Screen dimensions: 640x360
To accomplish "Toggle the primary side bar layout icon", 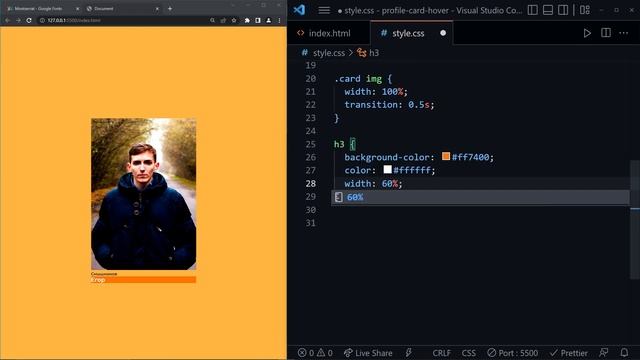I will tap(533, 10).
